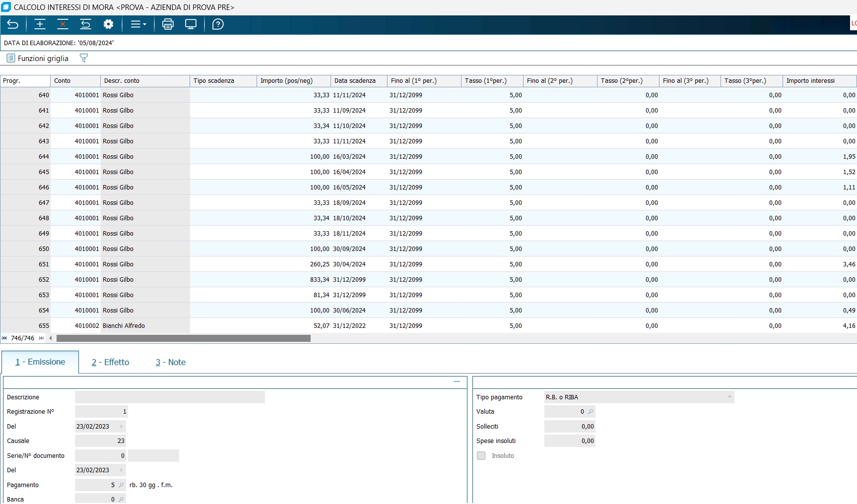Click the Funzioni griglia button
Viewport: 857px width, 504px height.
[38, 59]
